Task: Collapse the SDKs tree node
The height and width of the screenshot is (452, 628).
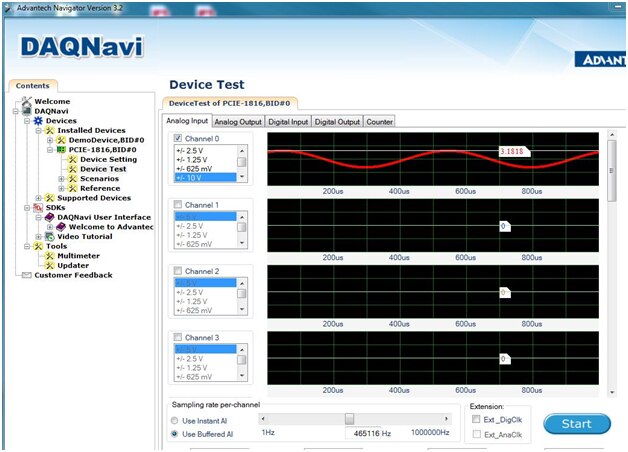Action: click(x=27, y=207)
